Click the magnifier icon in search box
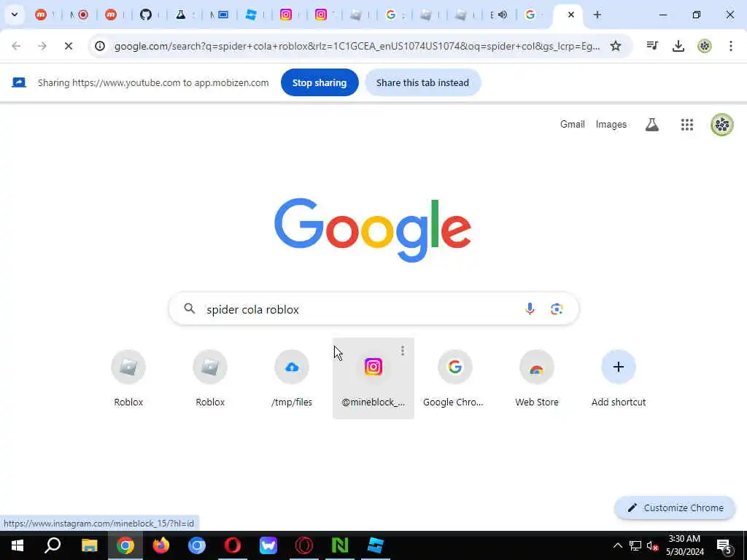Screen dimensions: 747x560 point(190,308)
